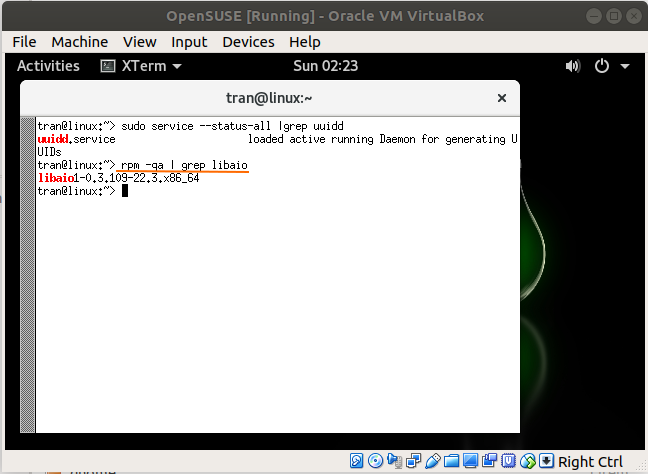
Task: Click the audio speaker and microphone status icon
Action: point(395,460)
